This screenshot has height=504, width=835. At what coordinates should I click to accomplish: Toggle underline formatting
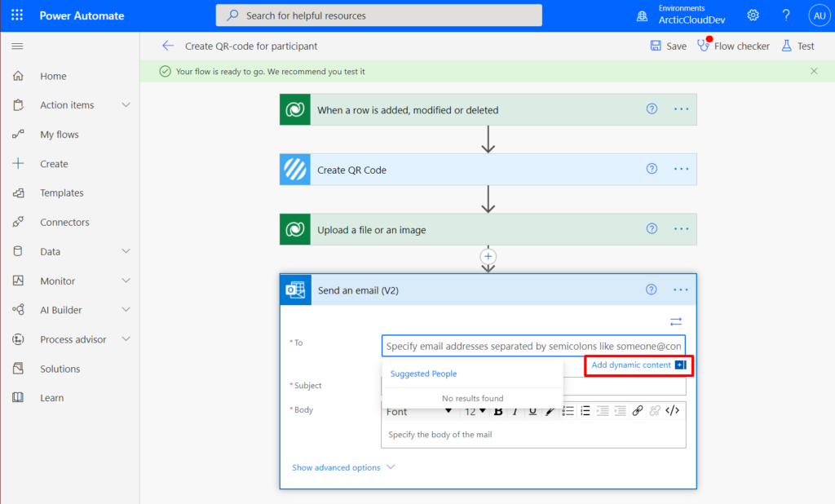532,411
